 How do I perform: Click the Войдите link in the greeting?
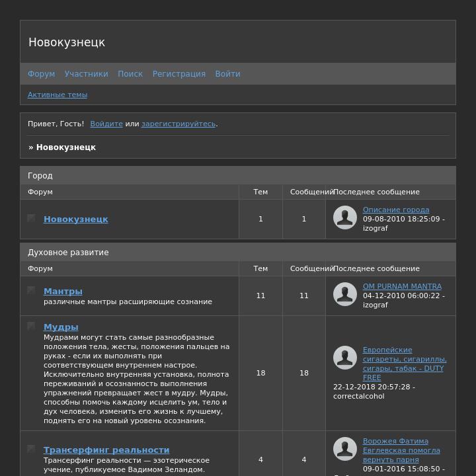(x=106, y=124)
